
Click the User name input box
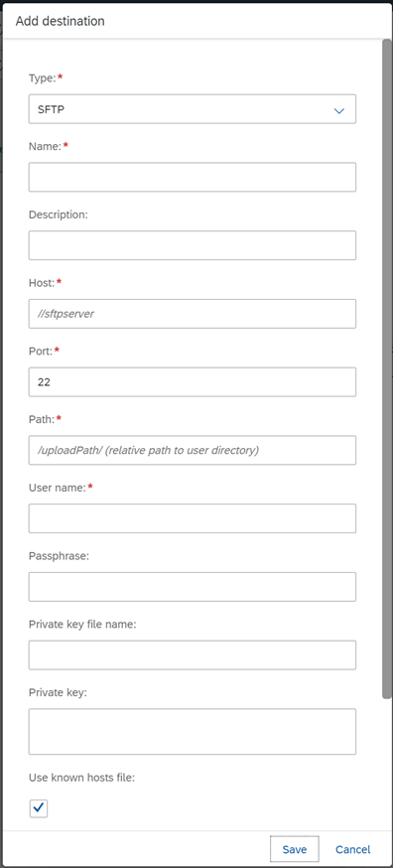pos(193,518)
